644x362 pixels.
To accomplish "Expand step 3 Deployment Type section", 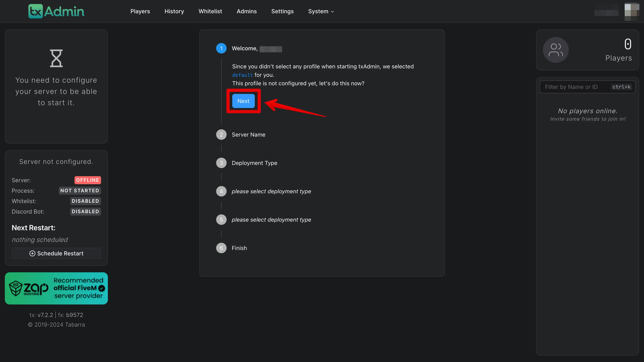I will [x=254, y=163].
